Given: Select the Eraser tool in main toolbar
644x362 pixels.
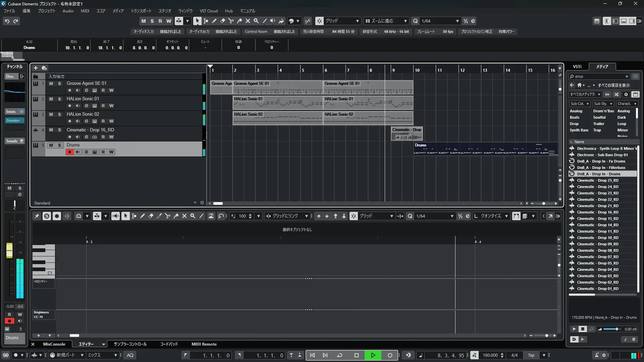Looking at the screenshot, I should pyautogui.click(x=222, y=21).
